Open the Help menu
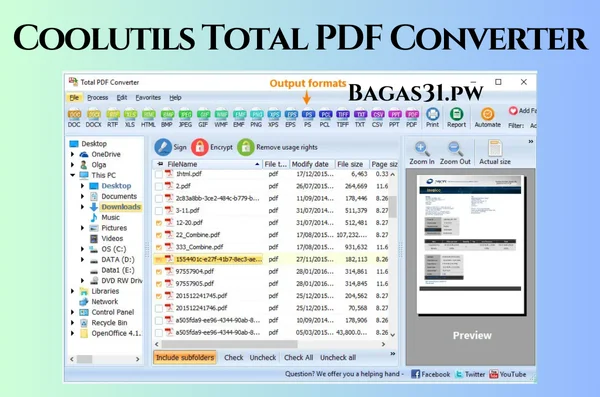The image size is (600, 397). pyautogui.click(x=175, y=98)
